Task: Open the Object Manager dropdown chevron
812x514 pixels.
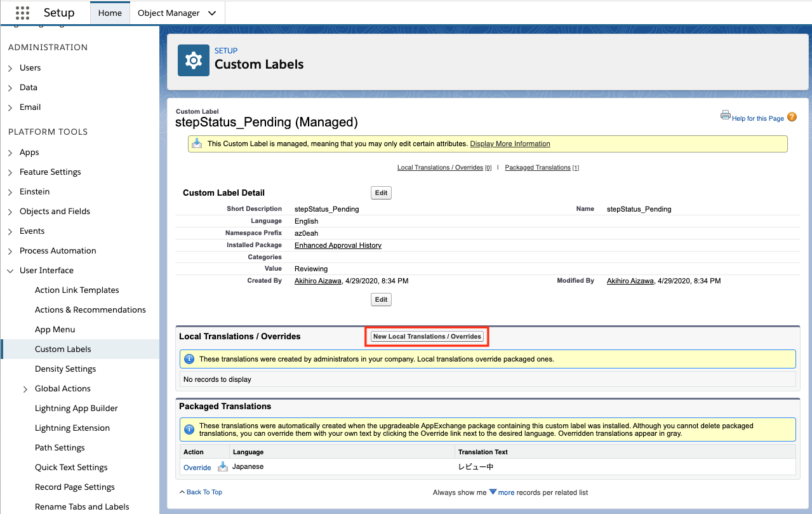Action: click(212, 13)
